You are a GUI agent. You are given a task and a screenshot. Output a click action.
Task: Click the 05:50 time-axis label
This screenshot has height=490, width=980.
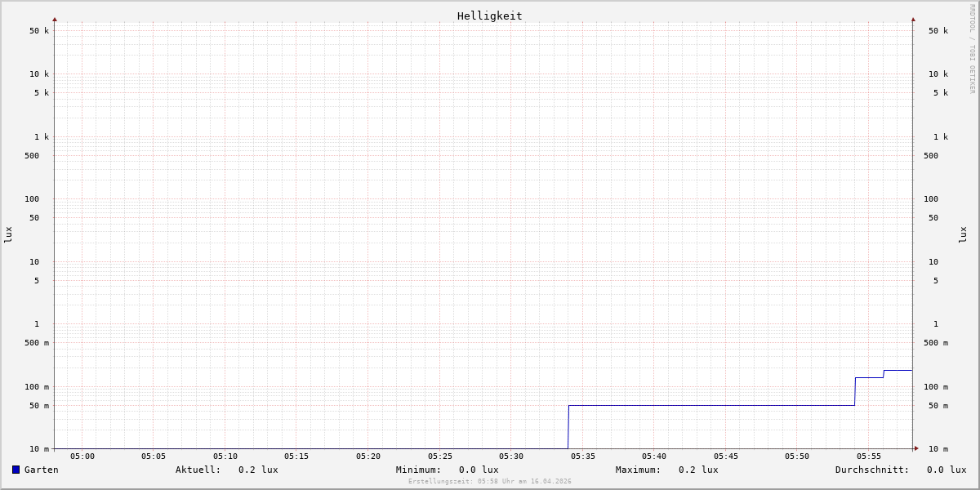click(x=797, y=457)
